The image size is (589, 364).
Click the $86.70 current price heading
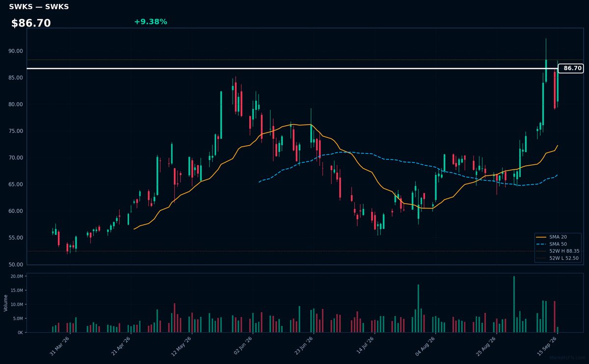click(x=31, y=23)
